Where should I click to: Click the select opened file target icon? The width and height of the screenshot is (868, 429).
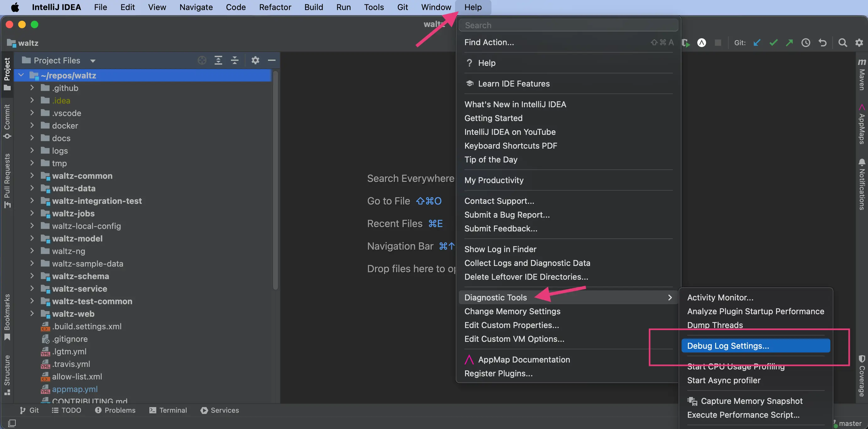click(x=202, y=60)
